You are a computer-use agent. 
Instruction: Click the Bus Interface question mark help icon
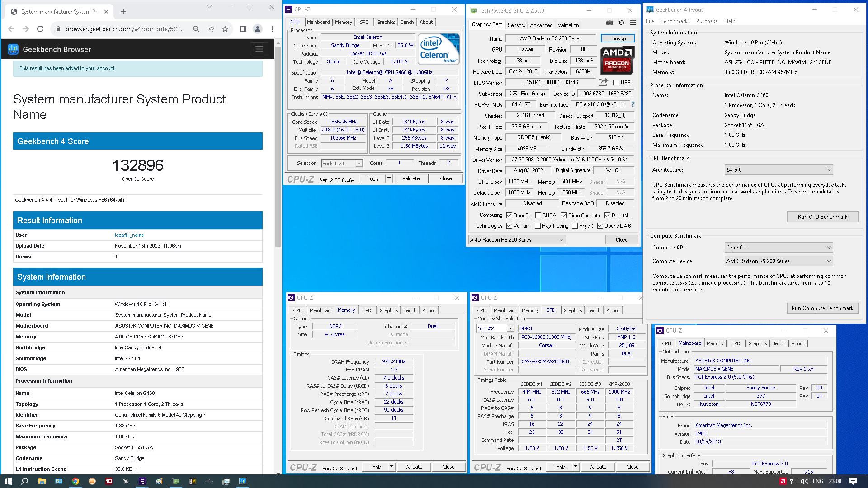click(x=632, y=104)
